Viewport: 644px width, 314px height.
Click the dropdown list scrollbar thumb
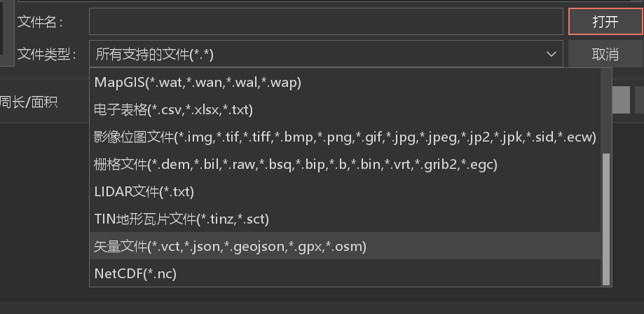point(605,219)
